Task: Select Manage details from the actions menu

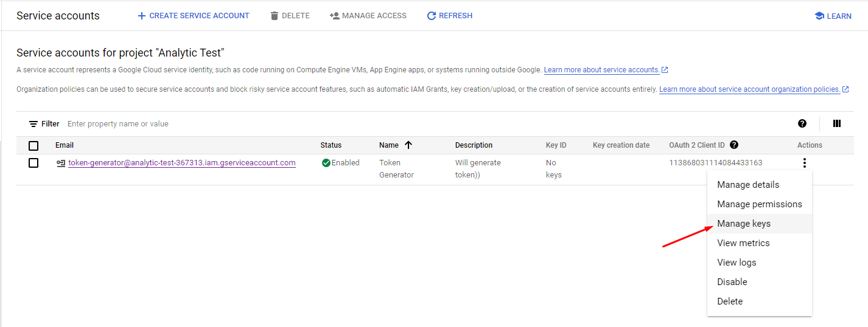Action: [x=760, y=185]
